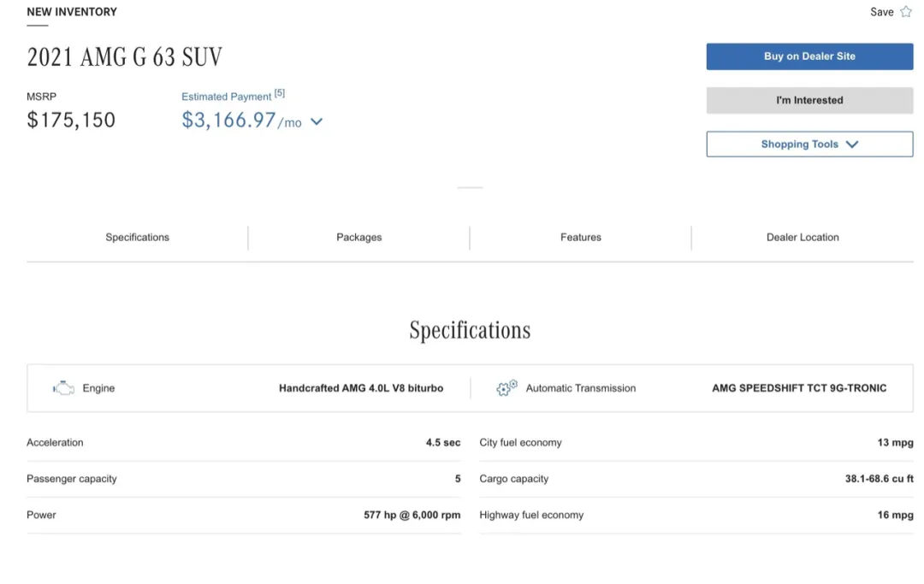
Task: Click the City fuel economy label
Action: 520,443
